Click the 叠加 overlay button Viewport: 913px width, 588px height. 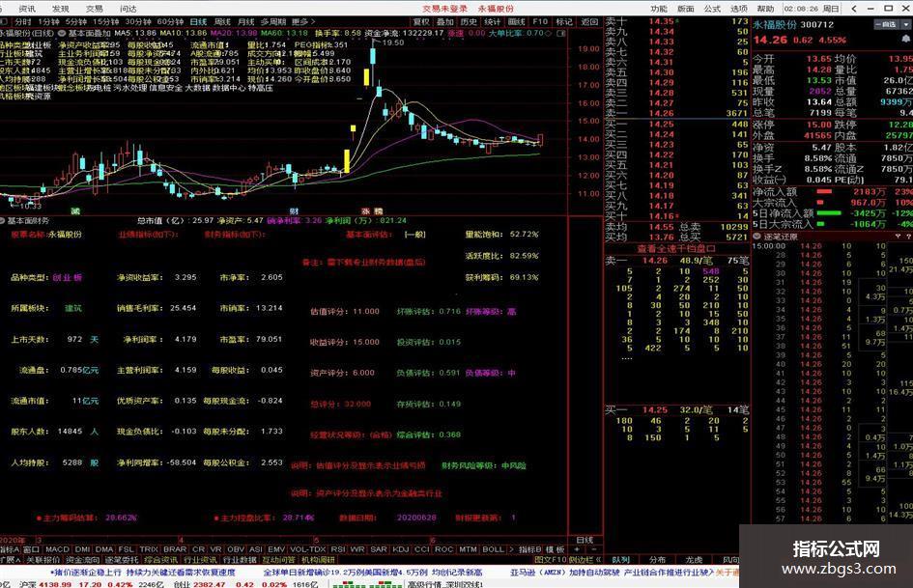pyautogui.click(x=444, y=21)
